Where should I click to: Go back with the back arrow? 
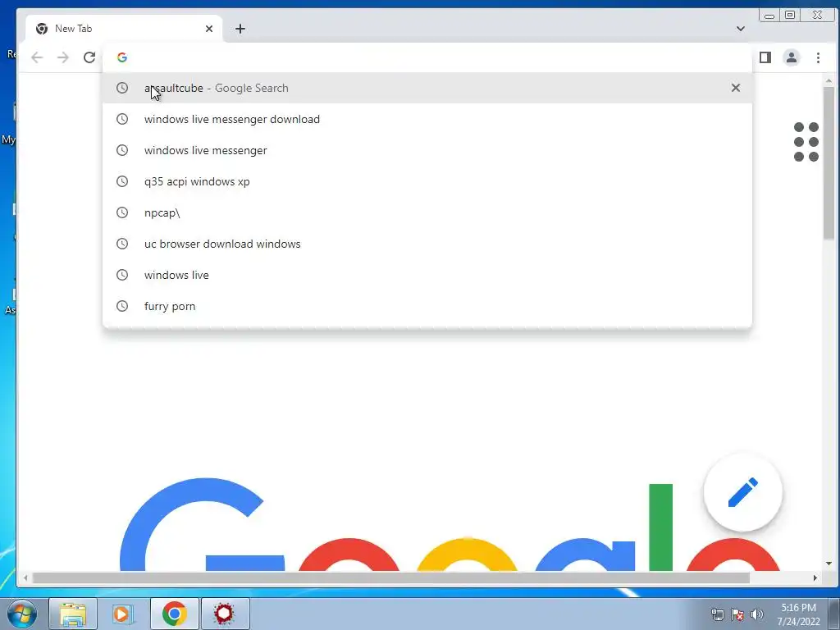[36, 57]
